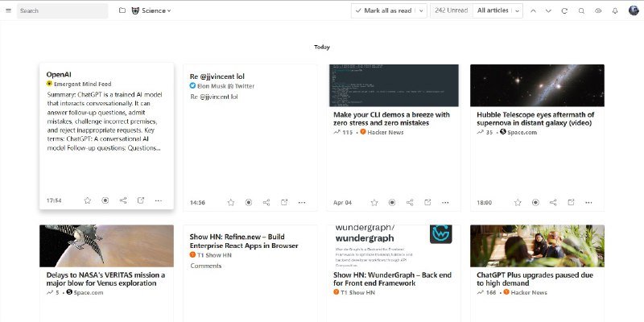Click Comments under Refine.new card

(206, 266)
